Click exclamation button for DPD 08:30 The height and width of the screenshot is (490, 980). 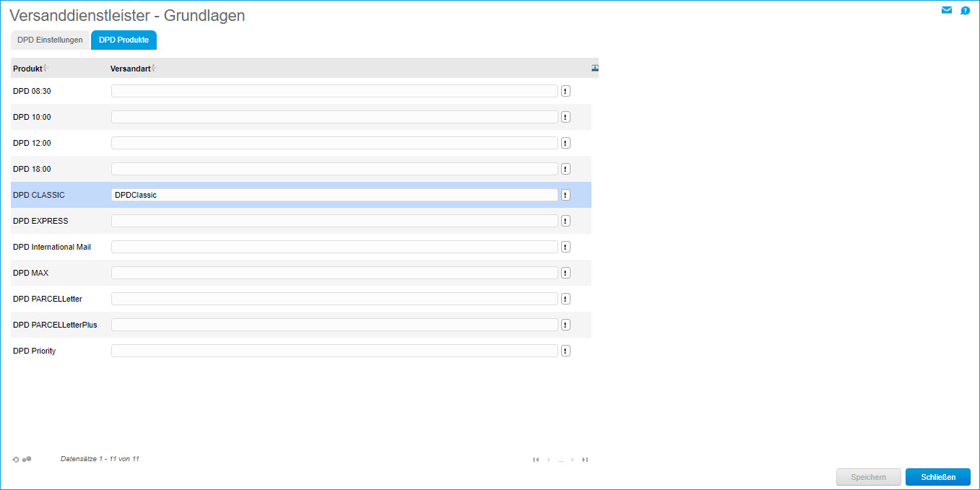(565, 91)
